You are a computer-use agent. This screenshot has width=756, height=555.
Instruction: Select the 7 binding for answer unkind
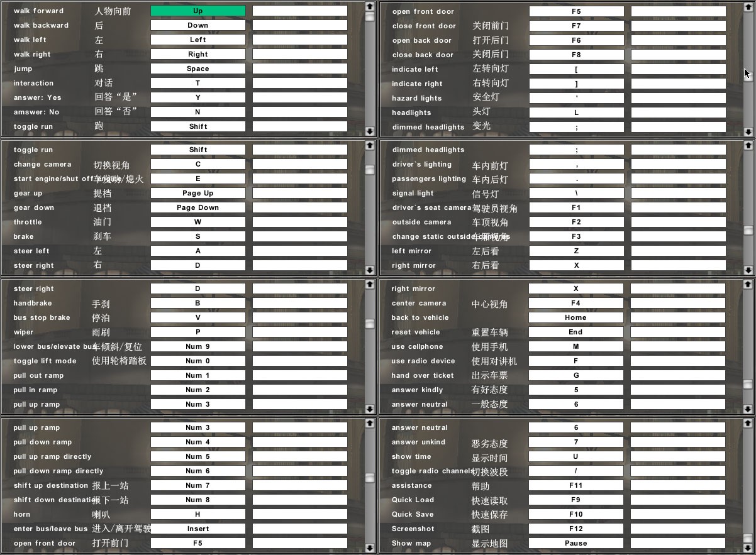point(576,442)
